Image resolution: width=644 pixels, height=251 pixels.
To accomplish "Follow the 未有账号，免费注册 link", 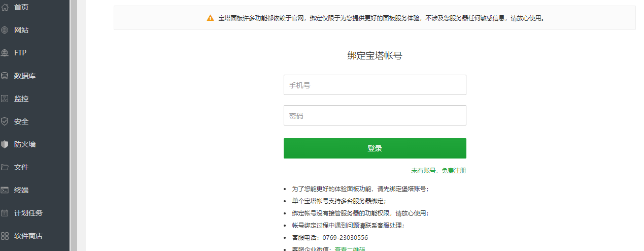I will click(x=438, y=171).
